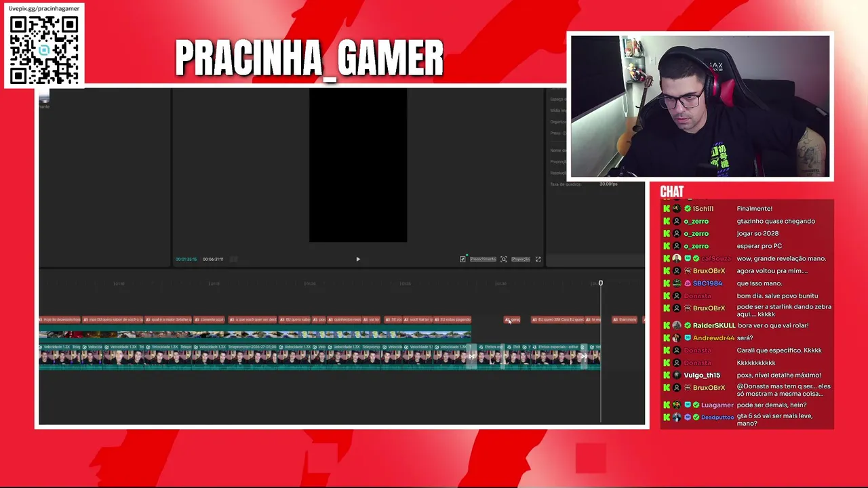Open the fullscreen preview icon

pyautogui.click(x=538, y=259)
